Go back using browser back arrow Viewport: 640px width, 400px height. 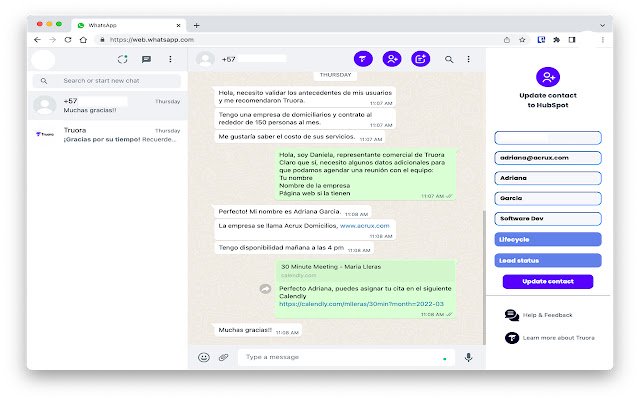[x=38, y=40]
